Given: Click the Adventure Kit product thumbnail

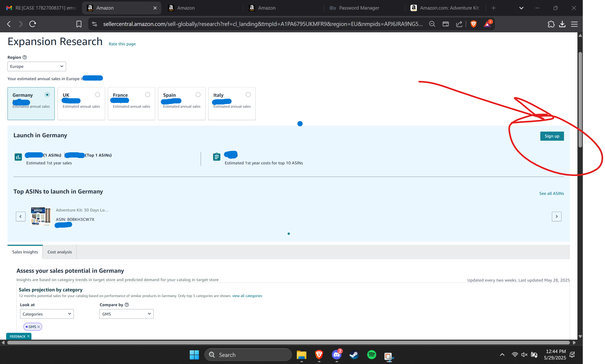Looking at the screenshot, I should 41,216.
